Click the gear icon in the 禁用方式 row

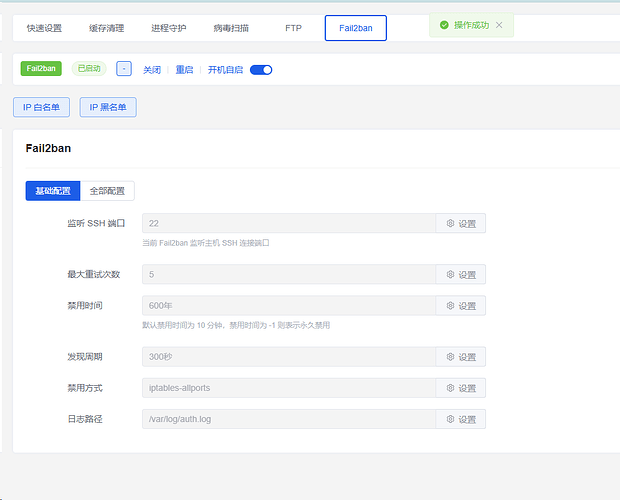click(450, 388)
